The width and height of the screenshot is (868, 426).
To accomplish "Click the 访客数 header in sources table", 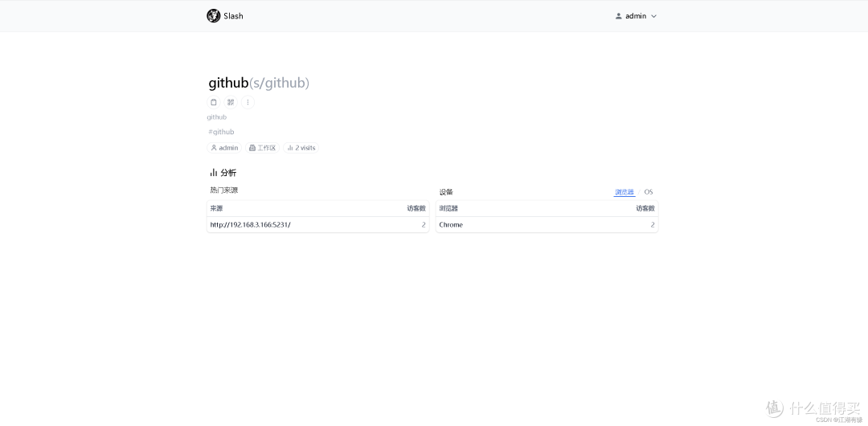I will (x=416, y=208).
